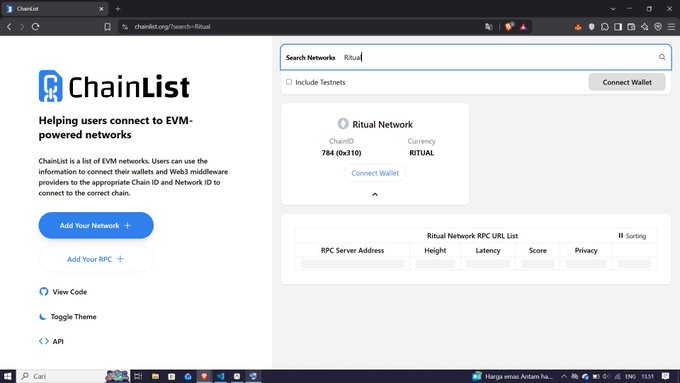Open Brave Shields lion icon
This screenshot has height=383, width=680.
pos(509,26)
